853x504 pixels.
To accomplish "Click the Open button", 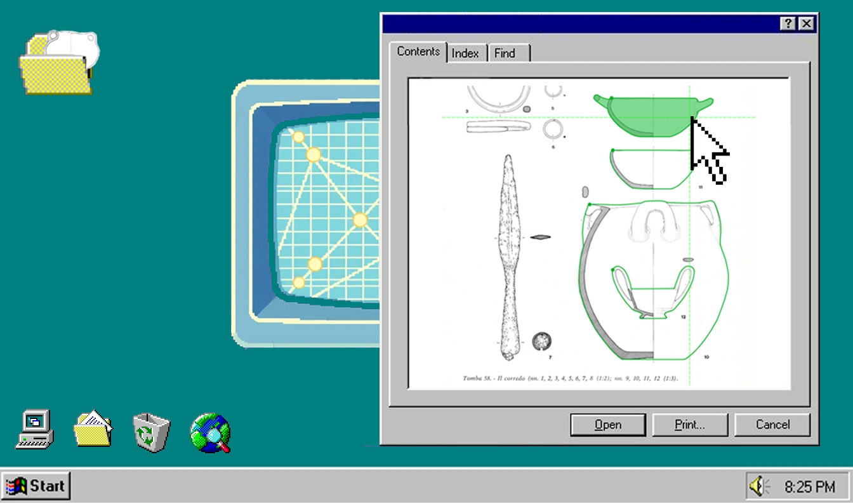I will [x=607, y=425].
